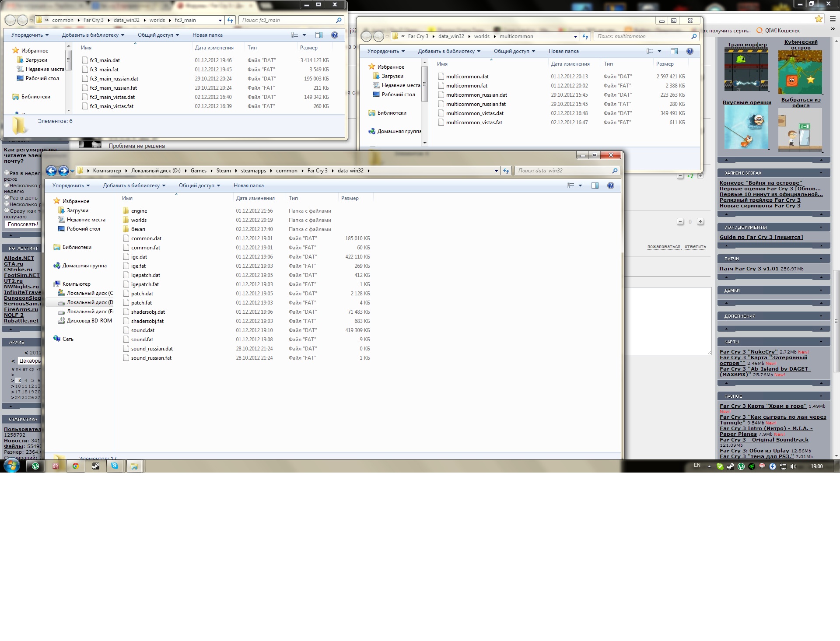Screen dimensions: 840x641
Task: Select 'Сразу как только получаю' poll option
Action: pos(7,210)
